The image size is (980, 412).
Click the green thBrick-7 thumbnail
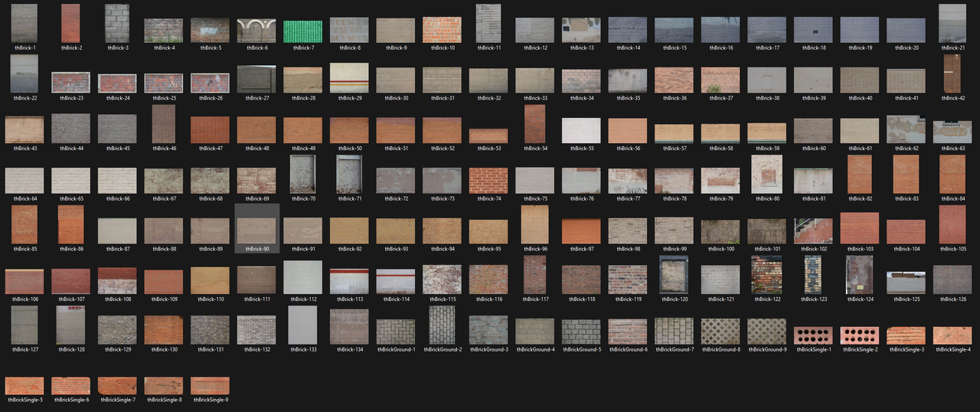click(303, 31)
